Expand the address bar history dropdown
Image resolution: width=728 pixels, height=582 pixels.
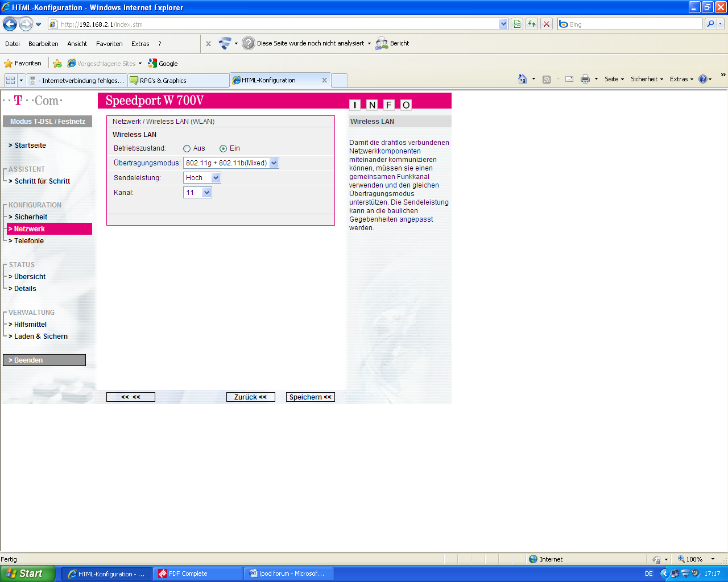click(x=503, y=24)
